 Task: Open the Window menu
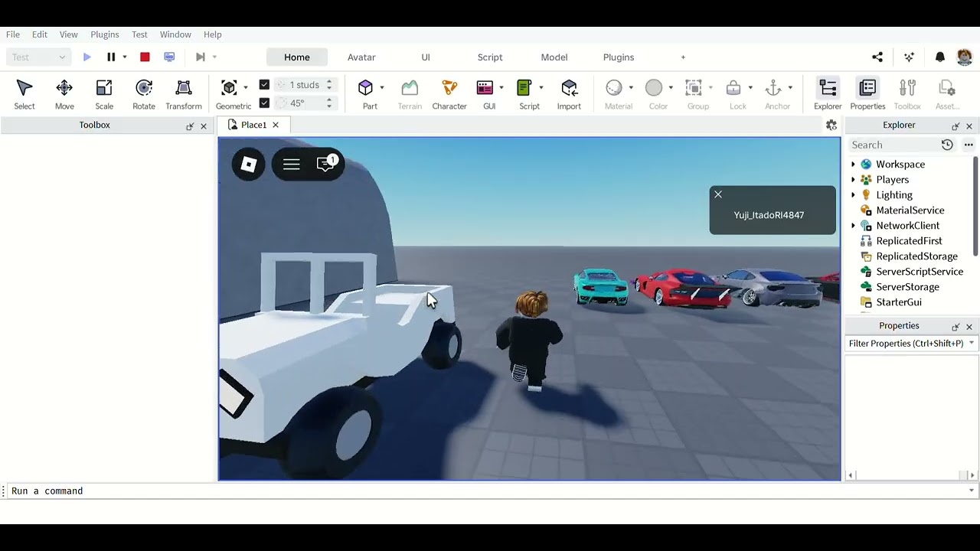tap(175, 34)
